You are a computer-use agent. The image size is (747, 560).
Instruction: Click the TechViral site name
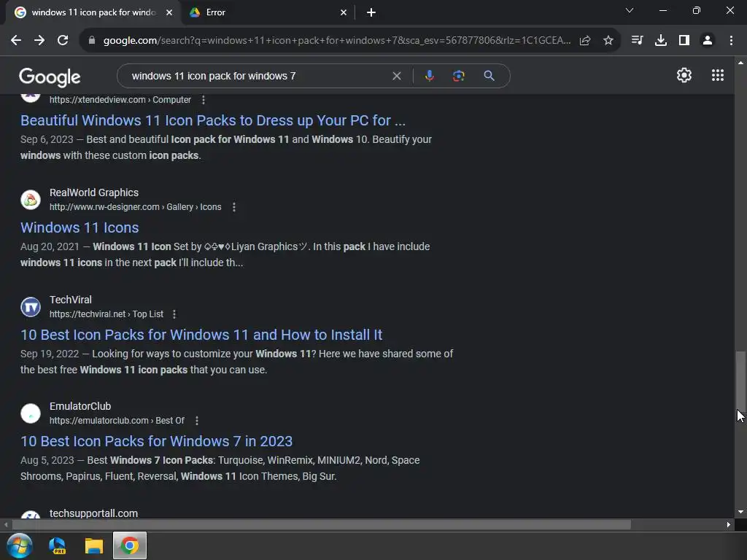[71, 300]
